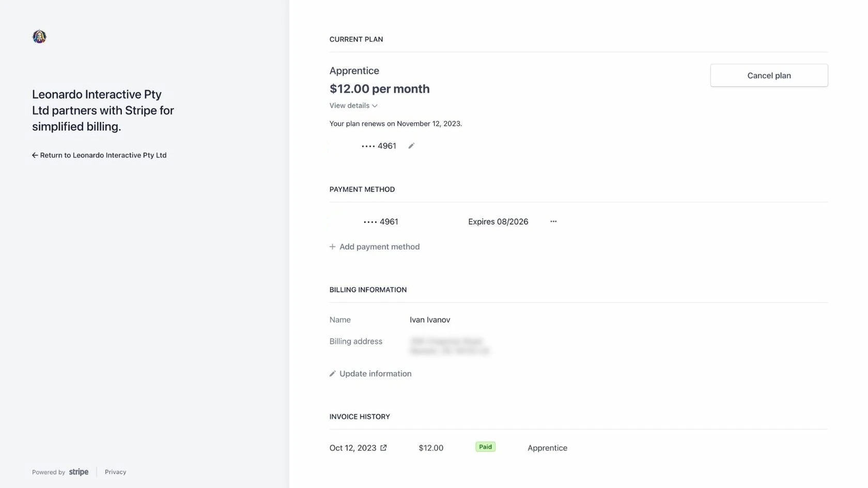Click the Name field label
This screenshot has width=868, height=488.
click(x=340, y=320)
